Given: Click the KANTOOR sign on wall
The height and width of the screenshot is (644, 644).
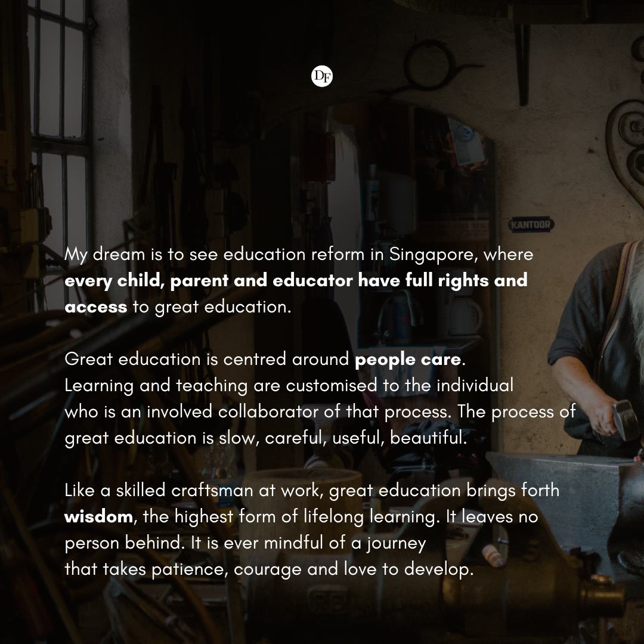Looking at the screenshot, I should tap(531, 225).
